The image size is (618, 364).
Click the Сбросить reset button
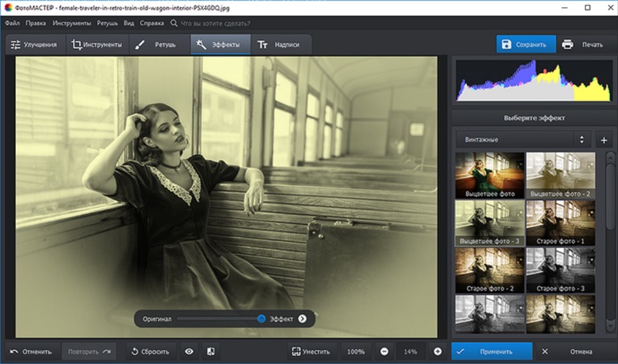coord(150,352)
